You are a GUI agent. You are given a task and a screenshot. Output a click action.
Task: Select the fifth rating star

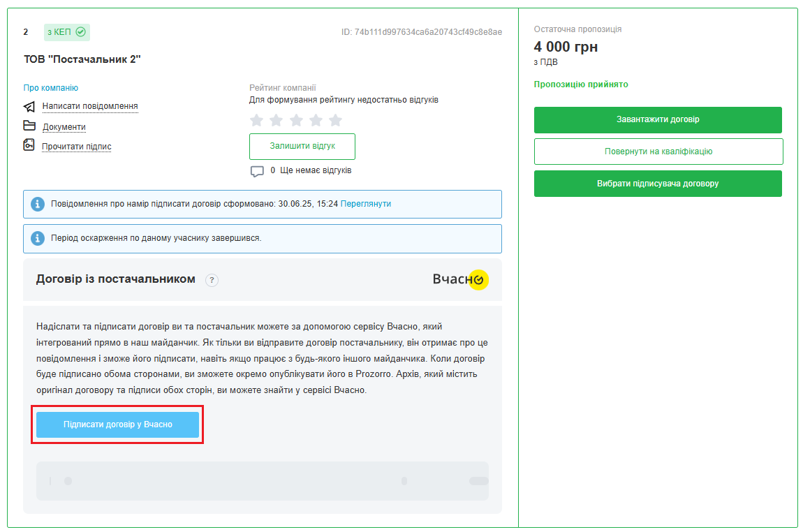click(x=336, y=120)
